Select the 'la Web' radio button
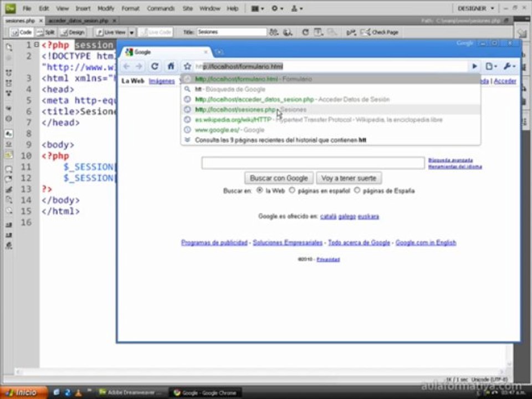532x399 pixels. (x=259, y=190)
